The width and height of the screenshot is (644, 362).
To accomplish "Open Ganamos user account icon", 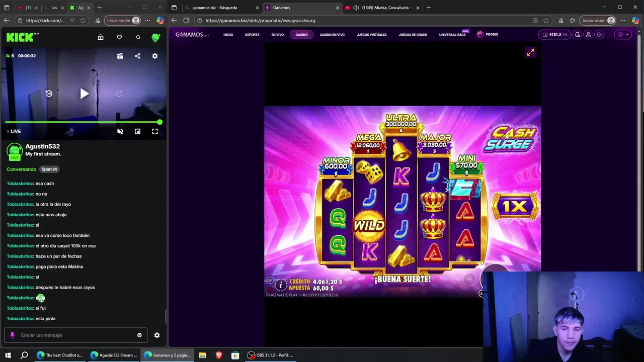I will (588, 35).
